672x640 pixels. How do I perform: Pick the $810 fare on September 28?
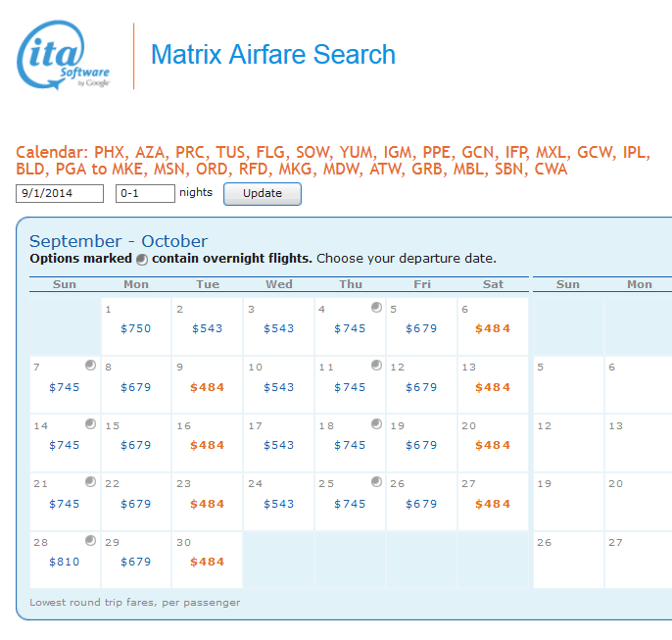tap(65, 562)
